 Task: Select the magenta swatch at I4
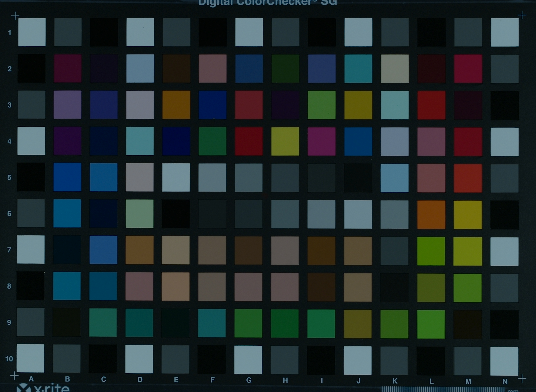point(321,141)
